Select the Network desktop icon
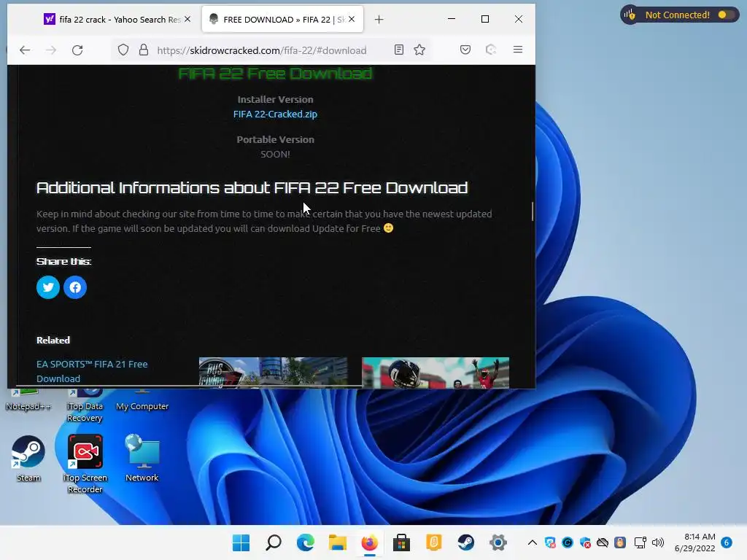 [x=142, y=458]
